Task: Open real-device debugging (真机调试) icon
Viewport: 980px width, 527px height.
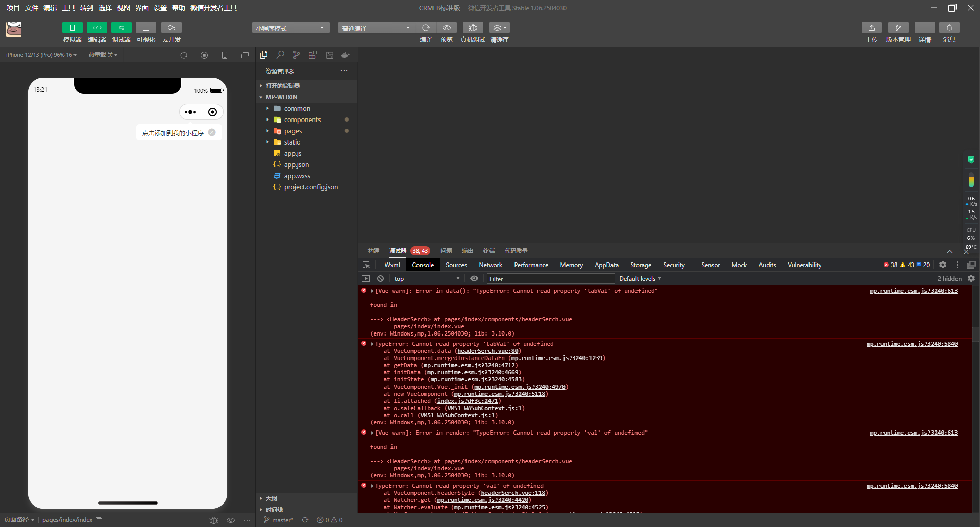Action: coord(473,28)
